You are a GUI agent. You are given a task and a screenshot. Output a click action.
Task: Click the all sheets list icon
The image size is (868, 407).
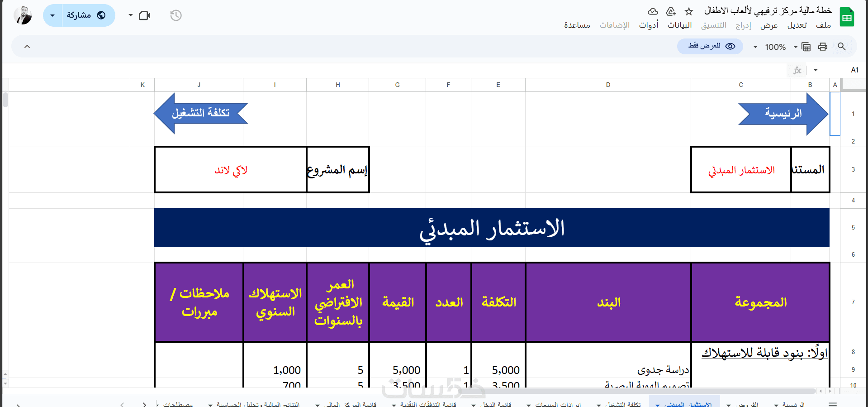pyautogui.click(x=833, y=404)
